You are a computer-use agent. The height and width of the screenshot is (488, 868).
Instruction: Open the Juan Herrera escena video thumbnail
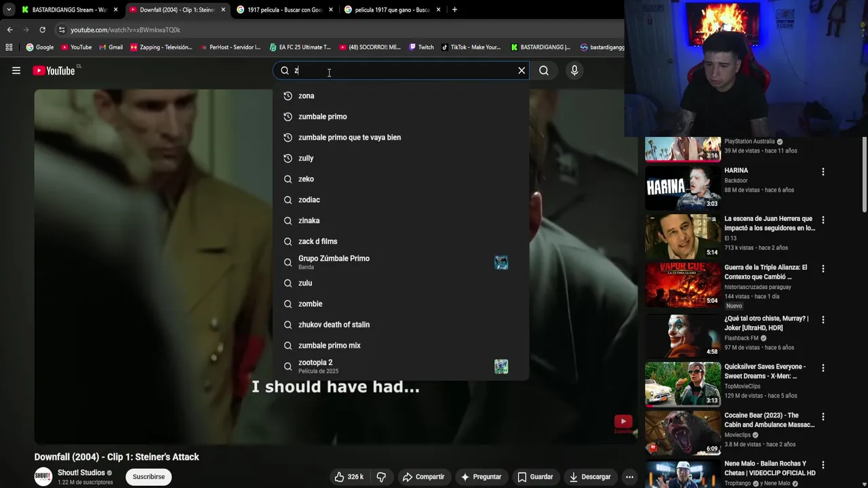[x=683, y=236]
